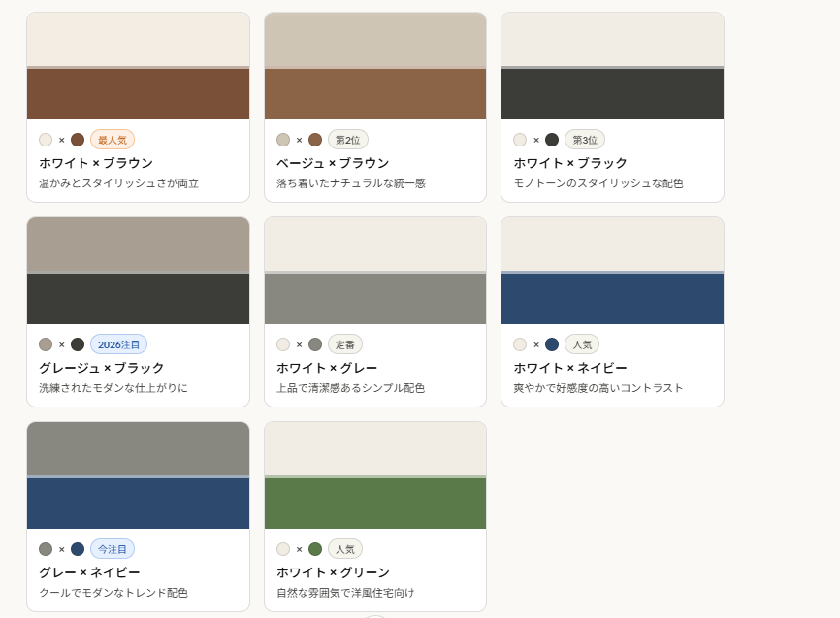
Task: Select the black color dot on ホワイト × ブラック card
Action: (552, 140)
